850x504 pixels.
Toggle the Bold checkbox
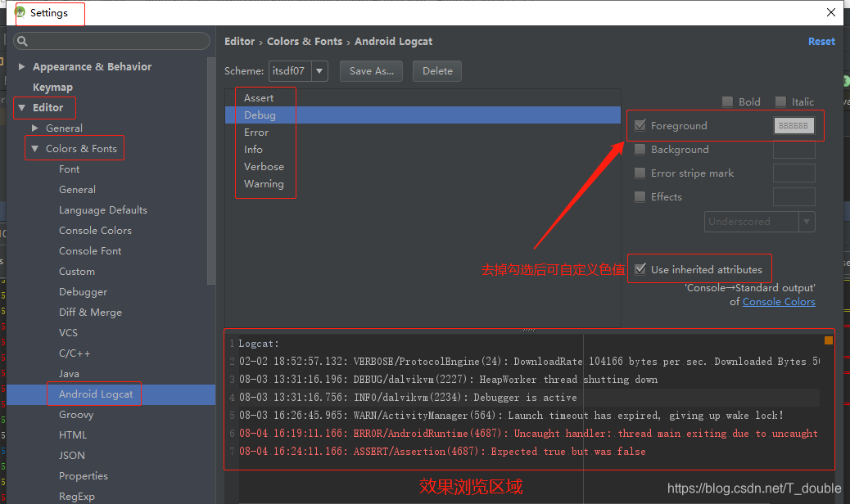727,101
